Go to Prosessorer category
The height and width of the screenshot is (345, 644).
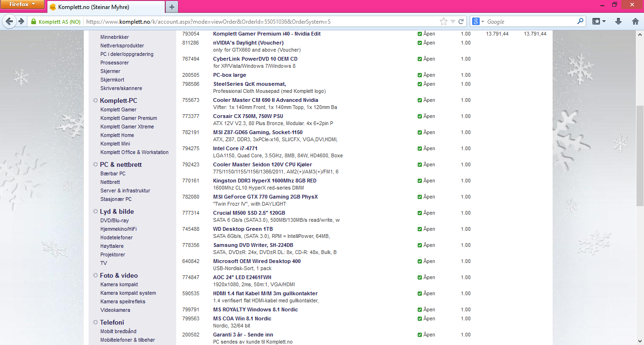point(115,63)
